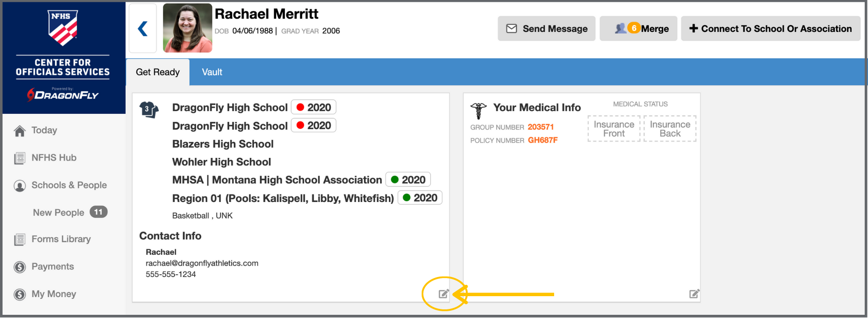The height and width of the screenshot is (318, 868).
Task: Click the NFHS Hub newspaper icon
Action: pyautogui.click(x=20, y=158)
